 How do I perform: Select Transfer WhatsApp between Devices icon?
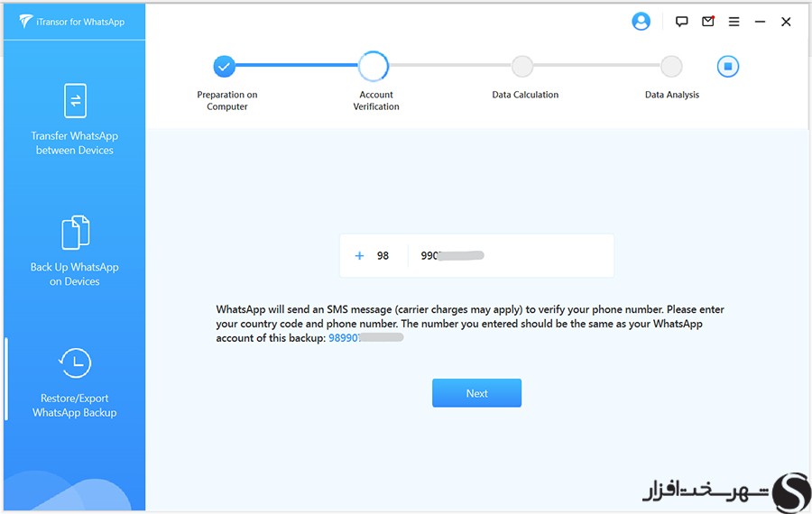point(75,100)
